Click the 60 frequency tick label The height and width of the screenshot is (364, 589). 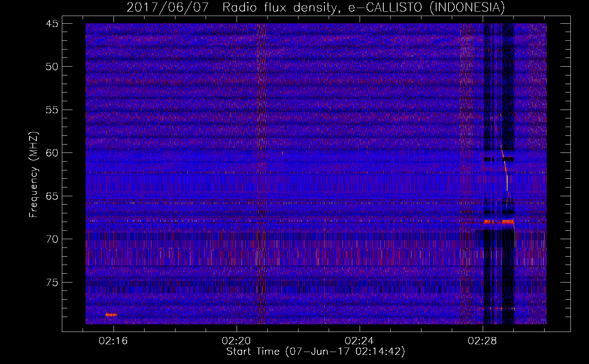click(52, 153)
